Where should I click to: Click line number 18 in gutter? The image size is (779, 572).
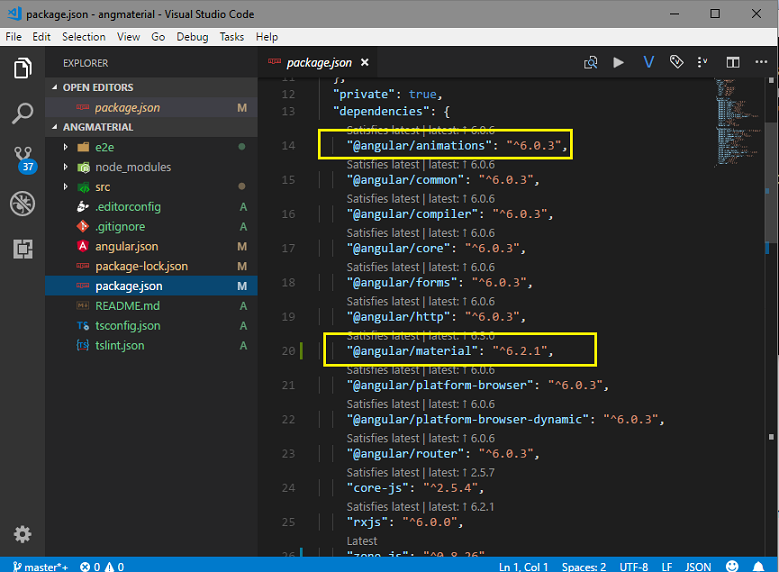[288, 282]
